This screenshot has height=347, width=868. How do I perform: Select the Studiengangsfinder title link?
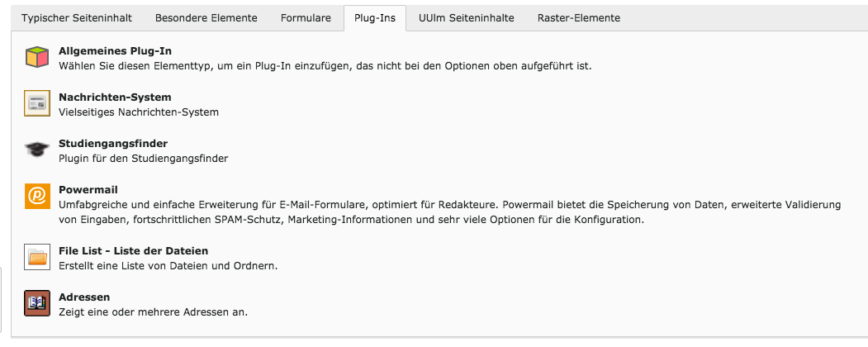point(113,144)
